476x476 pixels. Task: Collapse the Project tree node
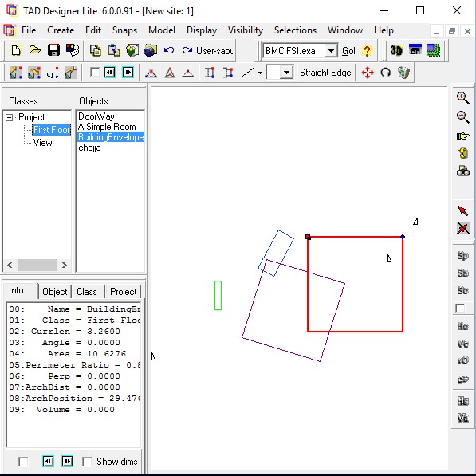[x=10, y=117]
